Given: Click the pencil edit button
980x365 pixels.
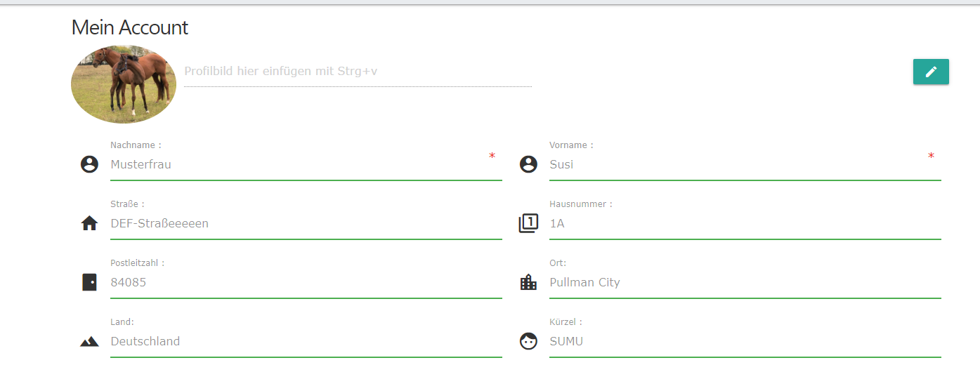Looking at the screenshot, I should point(931,72).
